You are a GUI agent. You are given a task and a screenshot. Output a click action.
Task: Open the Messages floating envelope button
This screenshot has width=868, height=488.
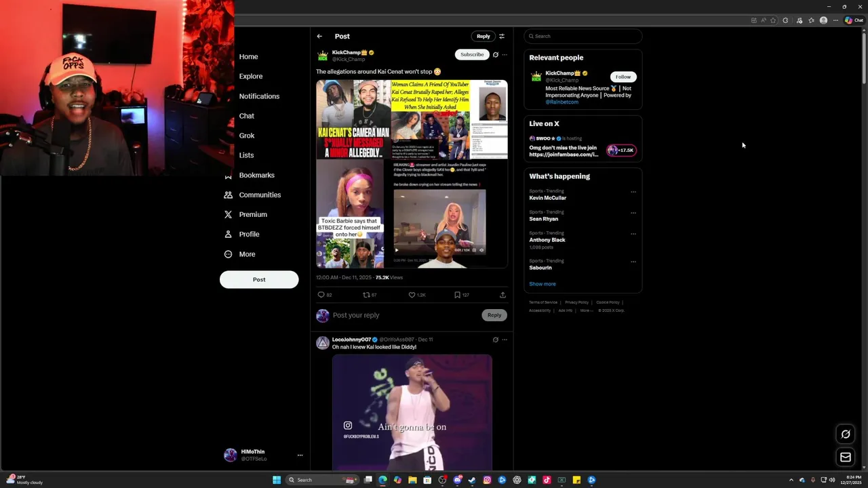[x=846, y=457]
